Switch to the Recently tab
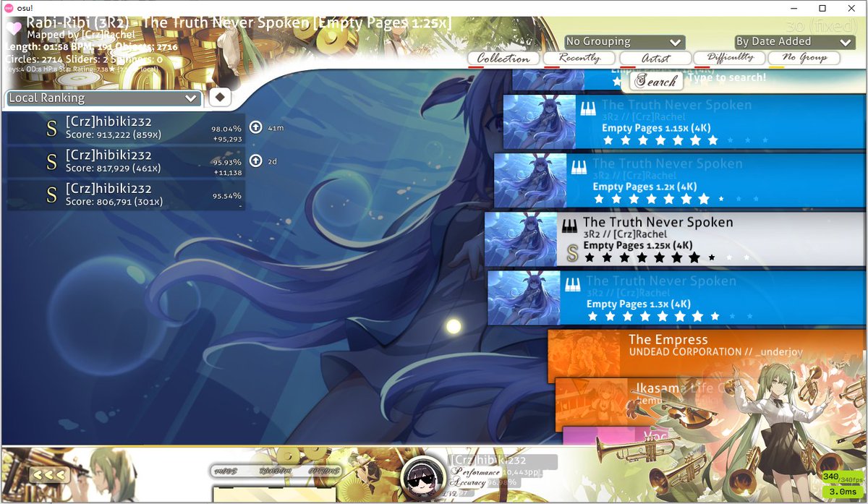This screenshot has height=504, width=868. point(579,58)
